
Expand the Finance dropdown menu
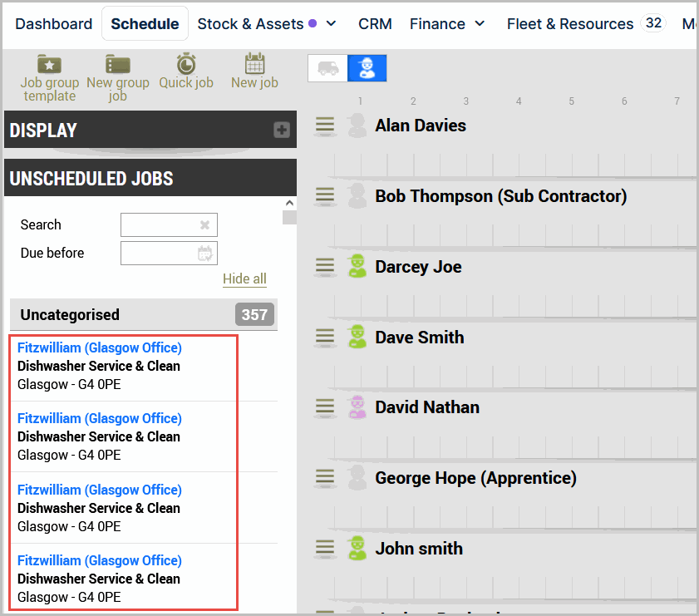coord(480,23)
